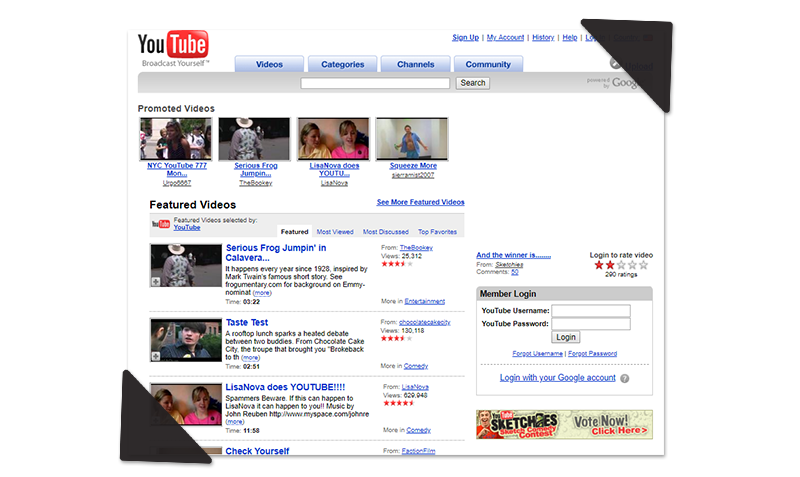Open Serious Frog Jumpin promoted thumbnail
Screen dimensions: 800x477
pyautogui.click(x=255, y=139)
